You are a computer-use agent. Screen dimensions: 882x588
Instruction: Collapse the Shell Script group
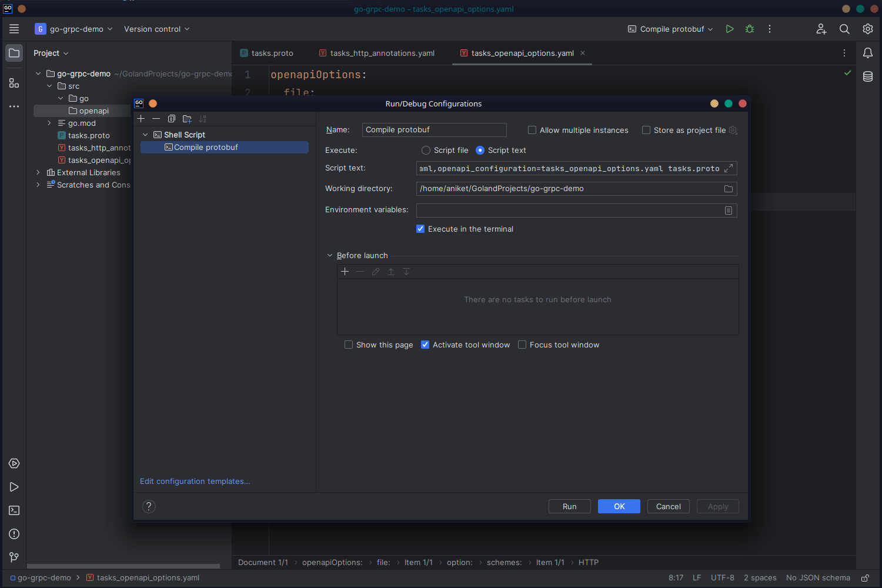[x=145, y=134]
